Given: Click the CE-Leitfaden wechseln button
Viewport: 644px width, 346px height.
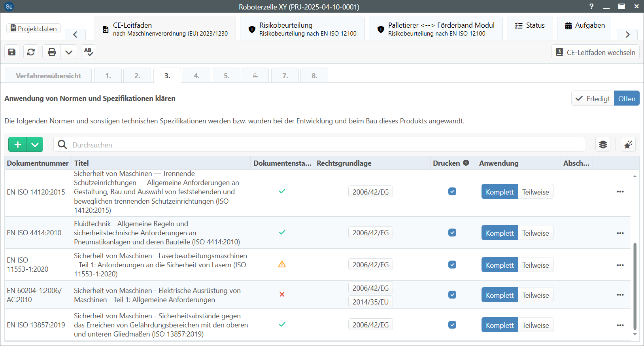Looking at the screenshot, I should [595, 52].
